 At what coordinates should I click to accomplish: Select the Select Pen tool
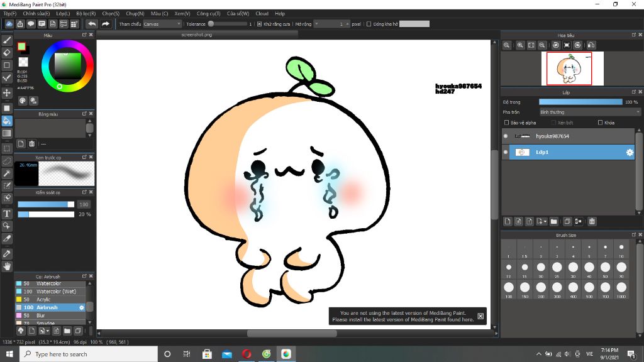(x=7, y=185)
